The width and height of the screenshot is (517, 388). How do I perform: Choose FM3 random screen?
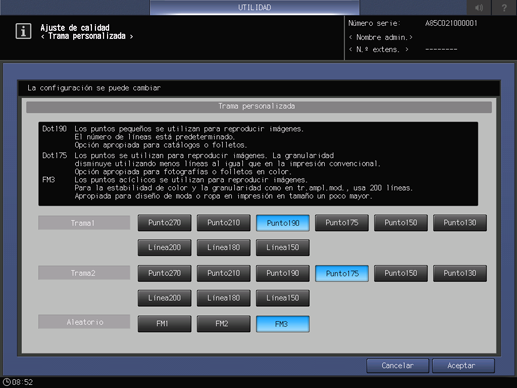[x=283, y=324]
